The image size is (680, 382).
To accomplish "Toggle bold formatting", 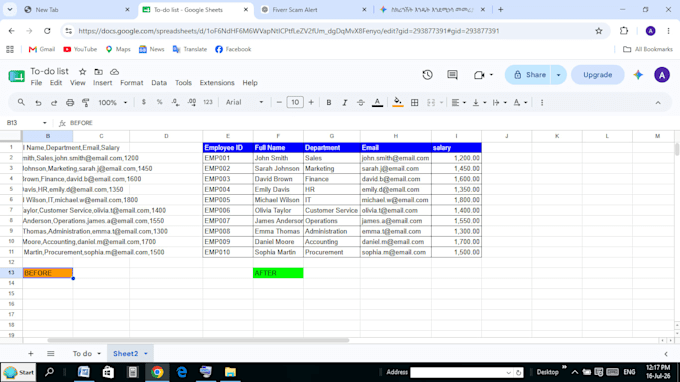I will (x=329, y=102).
